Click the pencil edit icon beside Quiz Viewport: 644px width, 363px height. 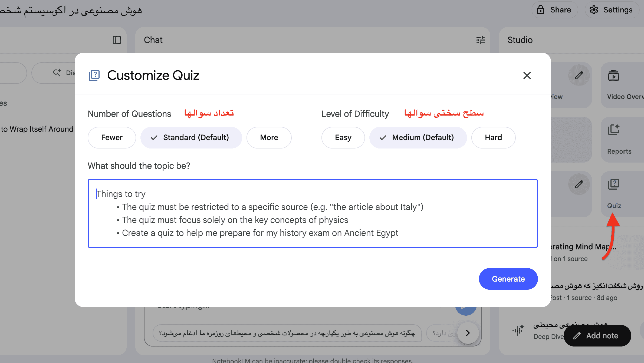tap(579, 184)
